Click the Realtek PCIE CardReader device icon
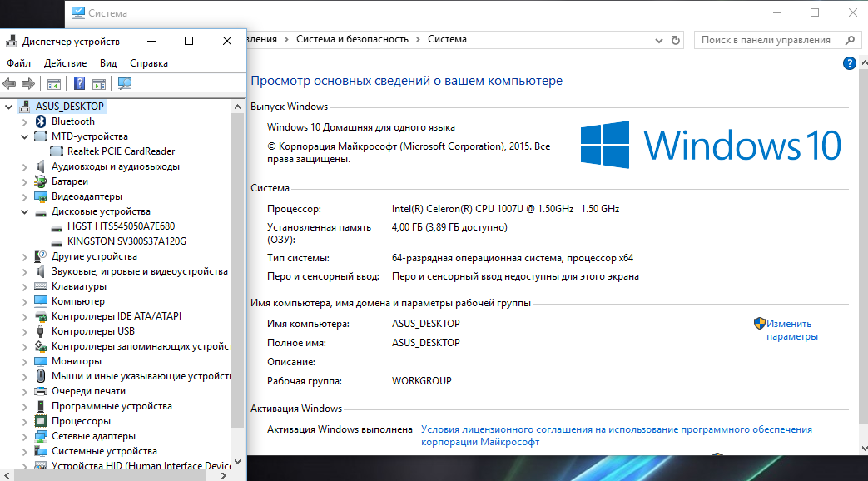This screenshot has height=481, width=868. coord(56,151)
